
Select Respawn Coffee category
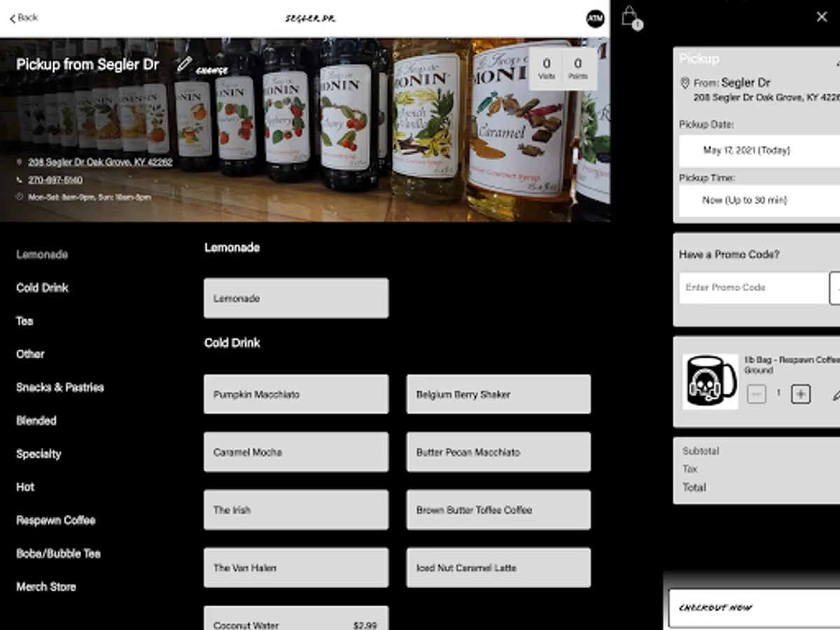coord(56,521)
